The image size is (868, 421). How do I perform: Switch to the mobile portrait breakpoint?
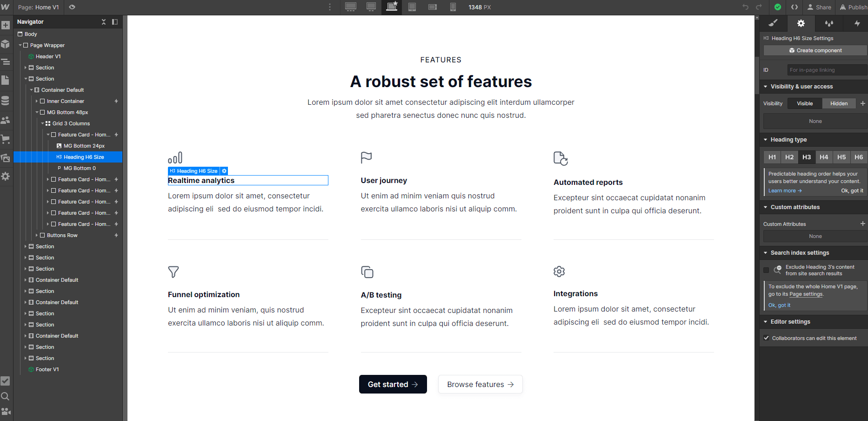453,7
